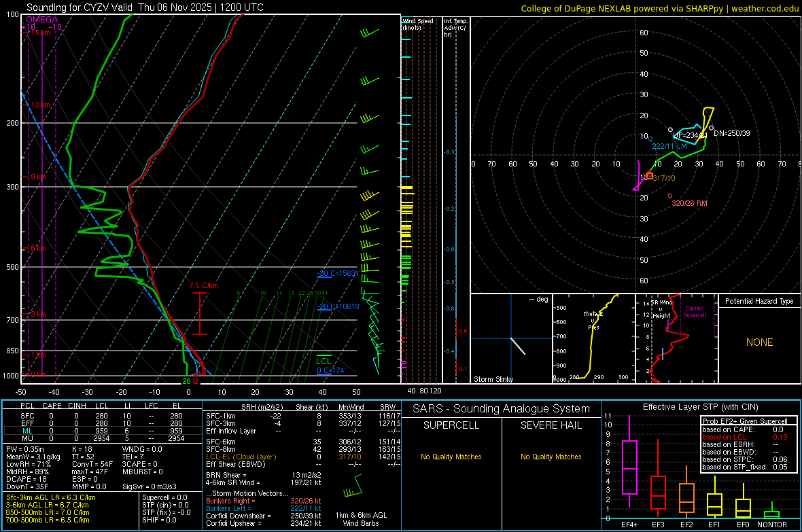Click the 'Potential Hazard Type' header
Screen dimensions: 802x532
pos(759,301)
